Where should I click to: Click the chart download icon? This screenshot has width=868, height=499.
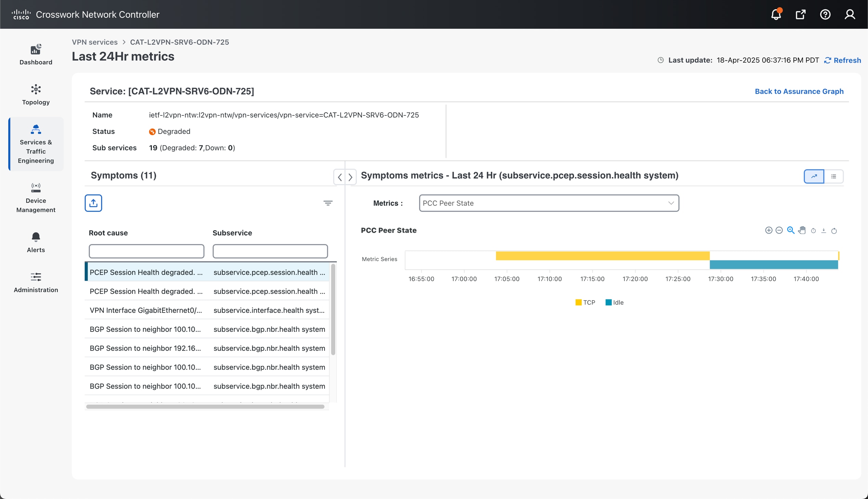(824, 231)
